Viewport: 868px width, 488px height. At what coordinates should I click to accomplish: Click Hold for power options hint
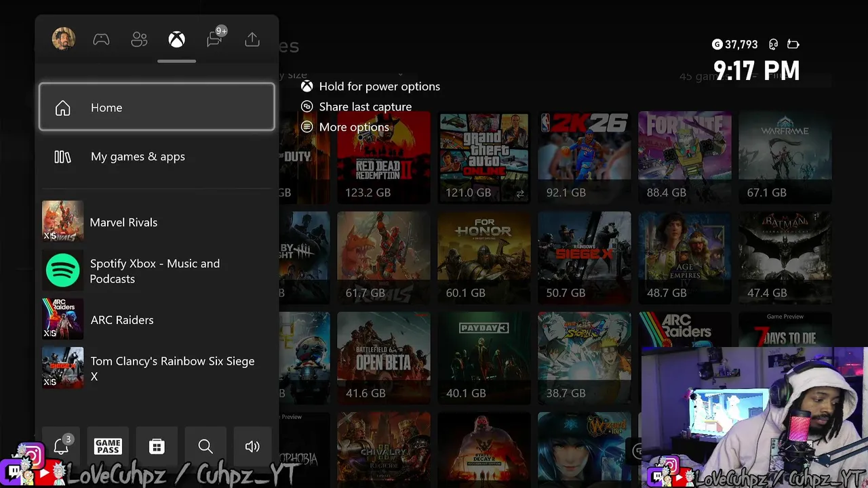(x=371, y=86)
